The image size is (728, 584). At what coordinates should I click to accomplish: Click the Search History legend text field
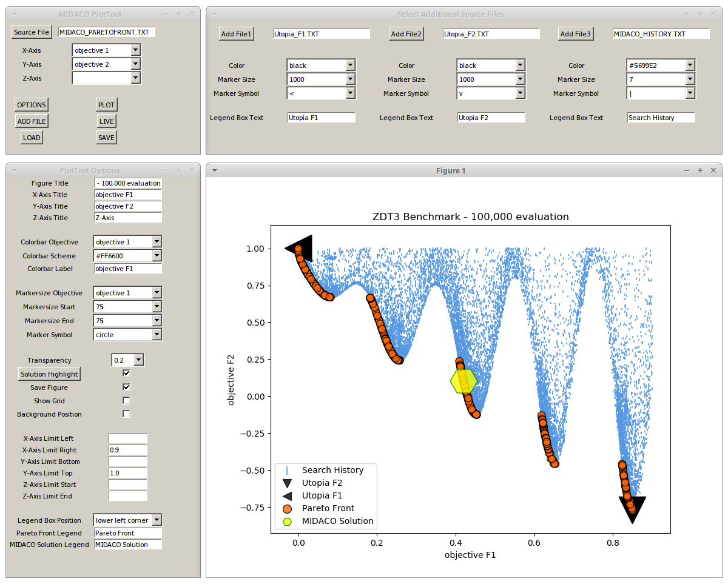[661, 118]
